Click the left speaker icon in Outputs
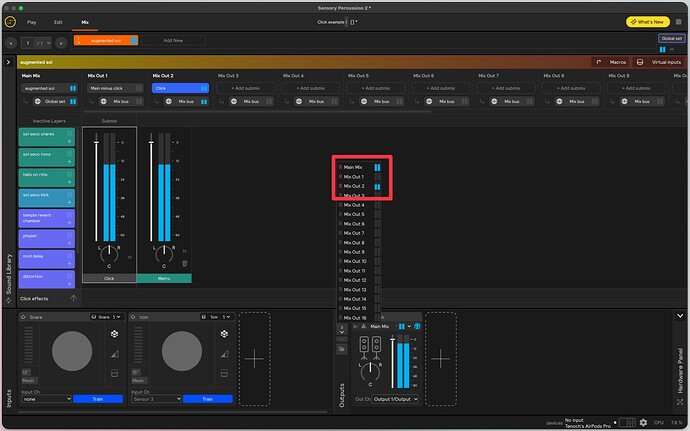Image resolution: width=690 pixels, height=431 pixels. click(364, 348)
